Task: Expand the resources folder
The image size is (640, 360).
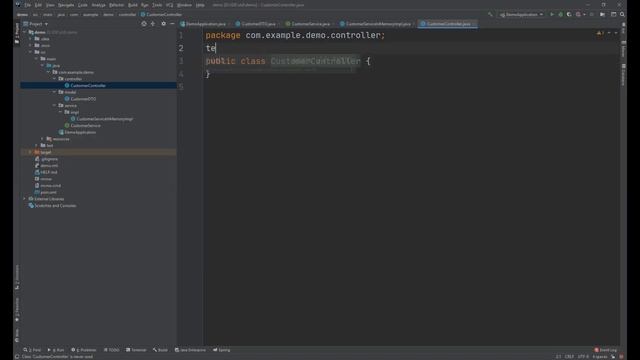Action: point(42,139)
